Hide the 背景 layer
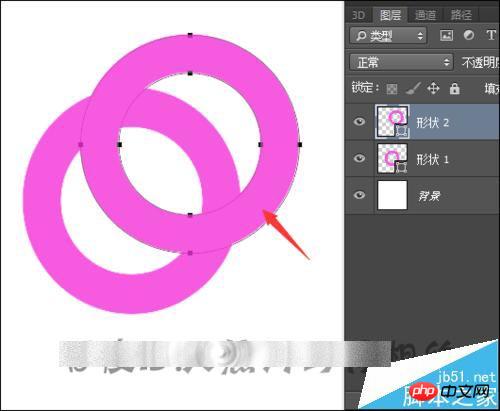500x411 pixels. 359,195
